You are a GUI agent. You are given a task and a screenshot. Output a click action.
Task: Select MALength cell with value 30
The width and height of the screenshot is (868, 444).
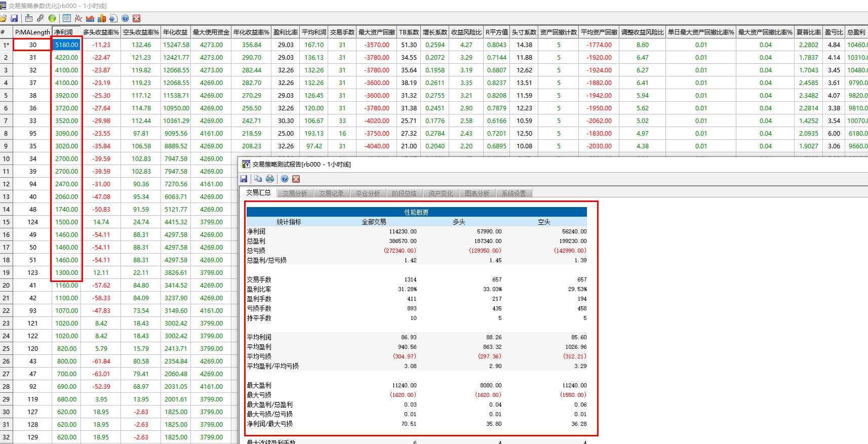click(32, 45)
